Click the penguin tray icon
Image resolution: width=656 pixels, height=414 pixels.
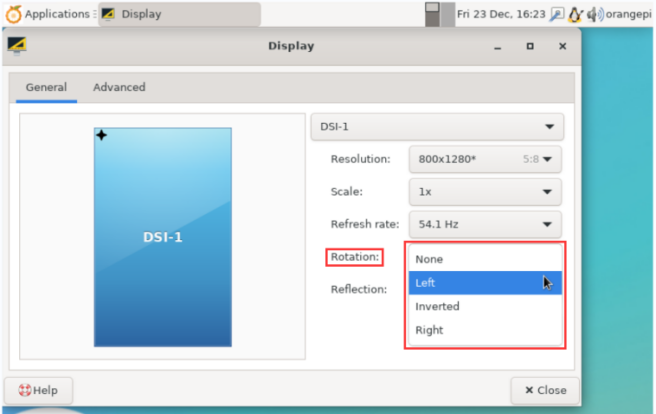coord(575,15)
